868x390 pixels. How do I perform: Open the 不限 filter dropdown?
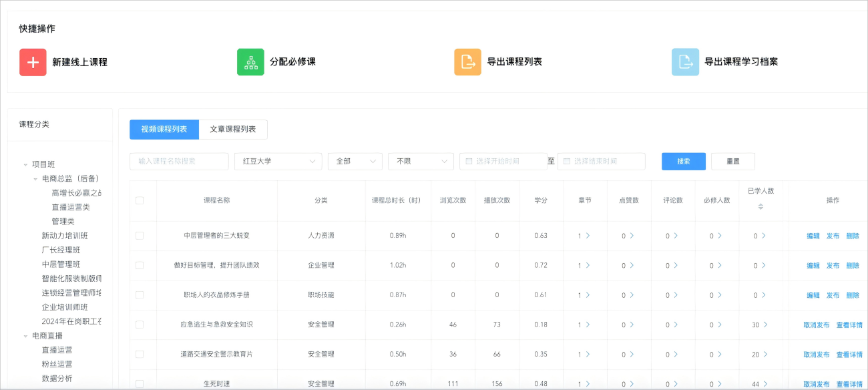click(421, 162)
